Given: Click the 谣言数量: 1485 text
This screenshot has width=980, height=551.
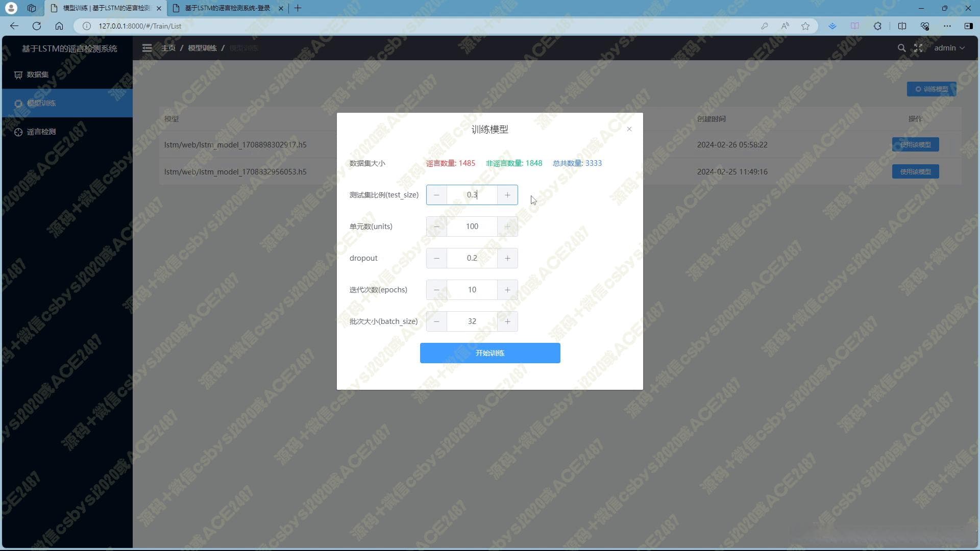Looking at the screenshot, I should point(451,163).
